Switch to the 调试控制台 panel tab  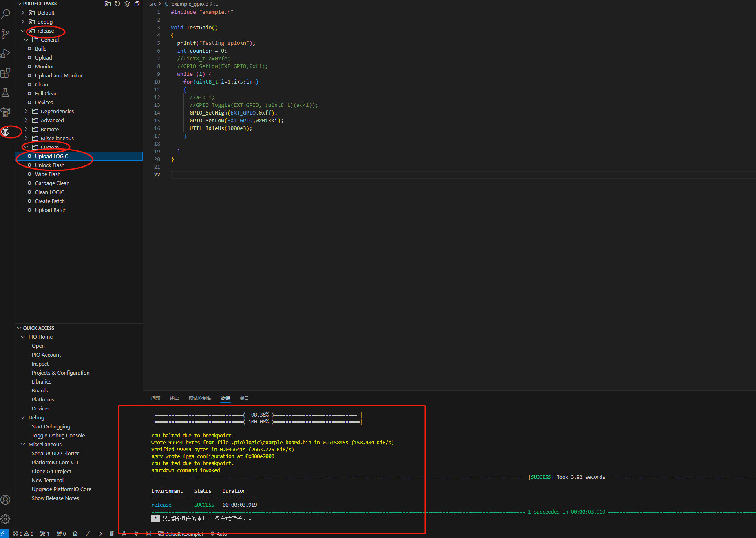pyautogui.click(x=200, y=398)
